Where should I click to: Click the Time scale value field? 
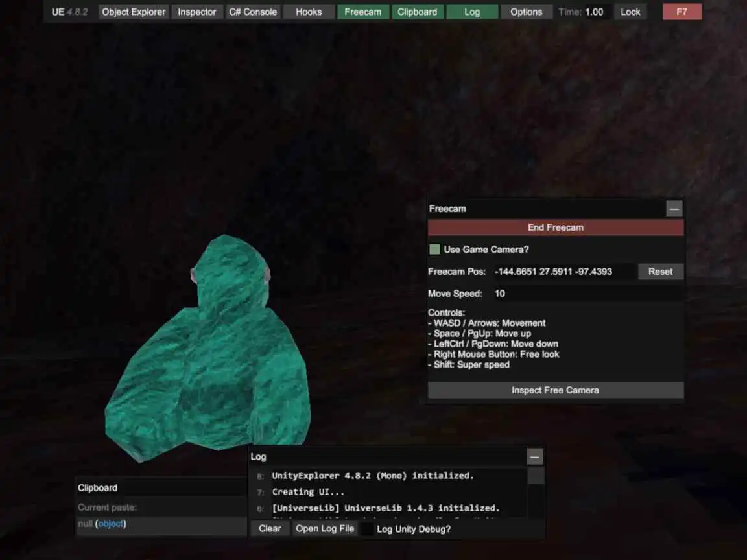(597, 12)
